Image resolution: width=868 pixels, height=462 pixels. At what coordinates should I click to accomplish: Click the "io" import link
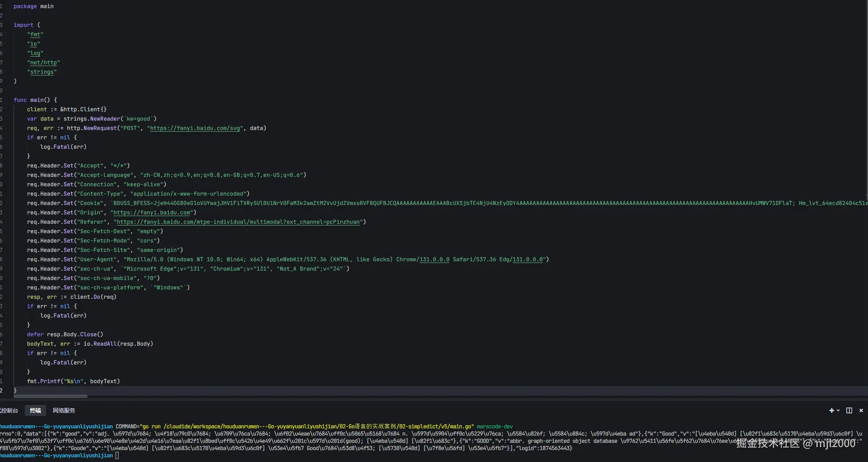(34, 44)
